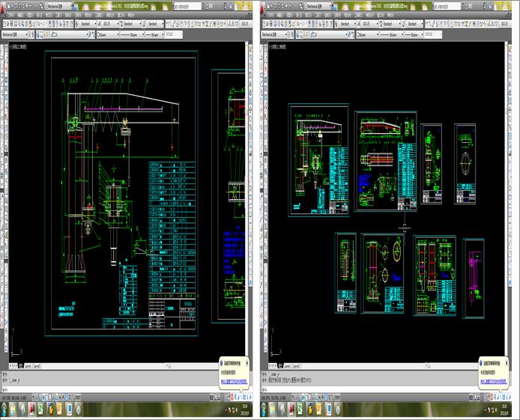This screenshot has width=520, height=420.
Task: Click clock in left screenshot system tray
Action: [x=245, y=410]
